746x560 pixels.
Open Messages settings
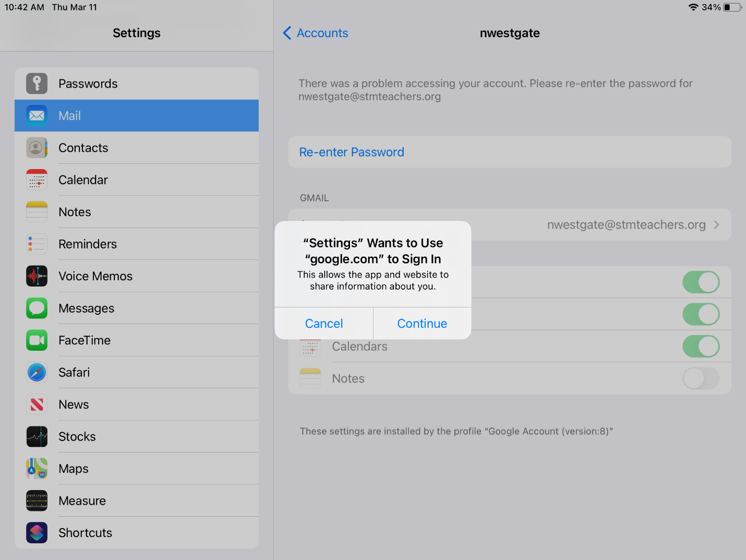tap(137, 308)
